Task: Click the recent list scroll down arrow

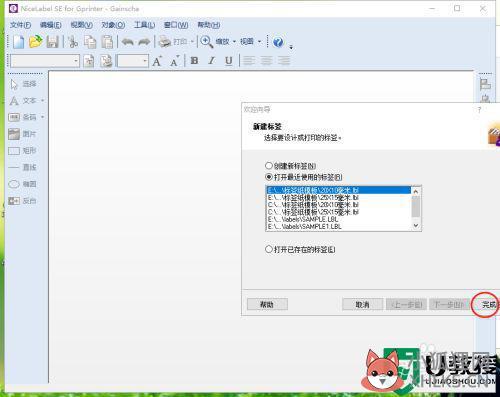Action: (416, 226)
